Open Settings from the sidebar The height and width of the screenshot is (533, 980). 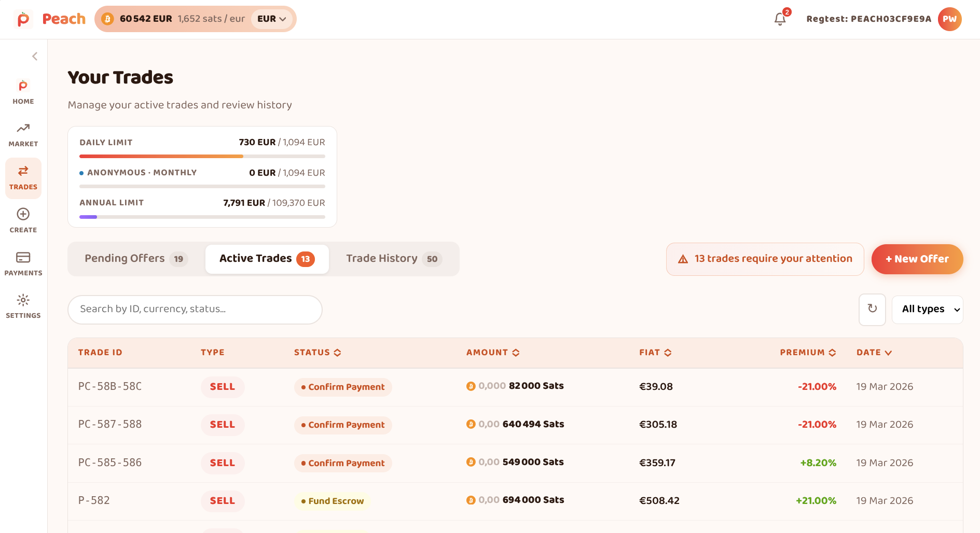(23, 306)
